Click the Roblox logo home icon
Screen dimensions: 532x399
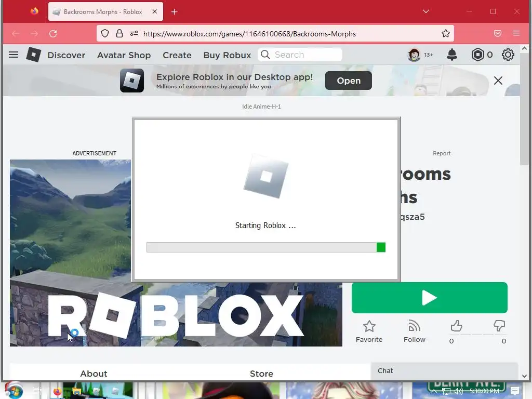pos(34,55)
